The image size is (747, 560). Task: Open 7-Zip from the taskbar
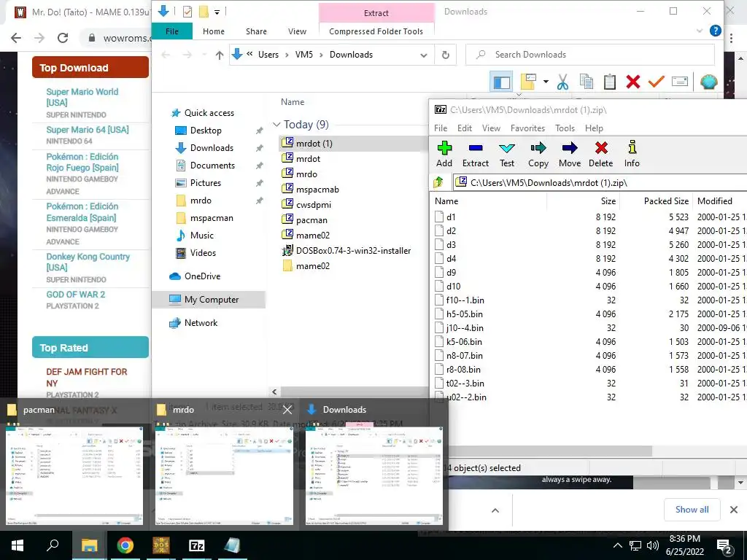coord(197,545)
